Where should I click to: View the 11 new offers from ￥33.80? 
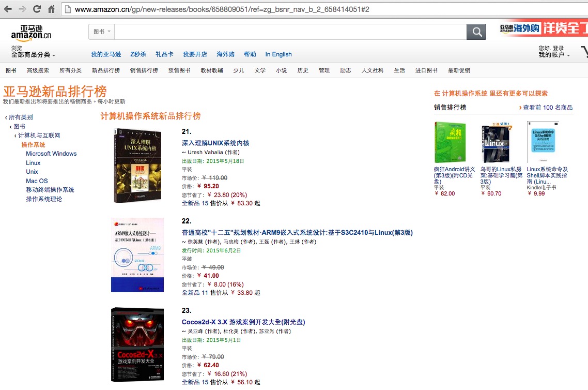pos(221,293)
